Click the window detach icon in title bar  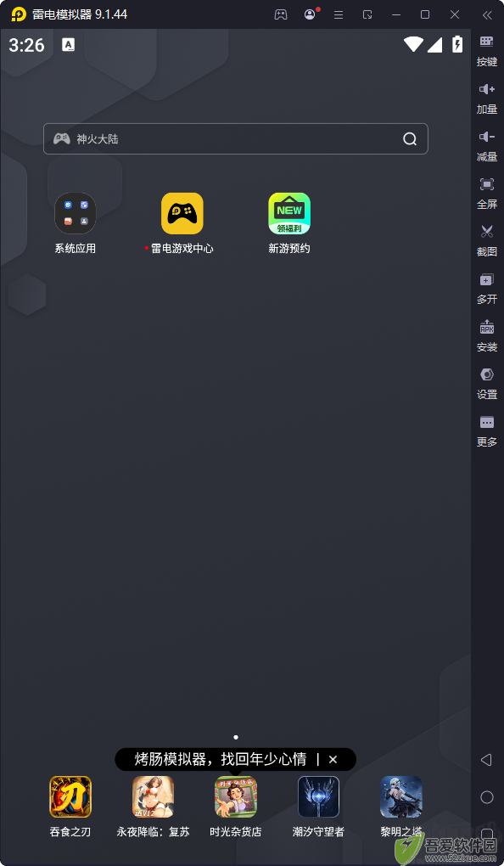367,15
